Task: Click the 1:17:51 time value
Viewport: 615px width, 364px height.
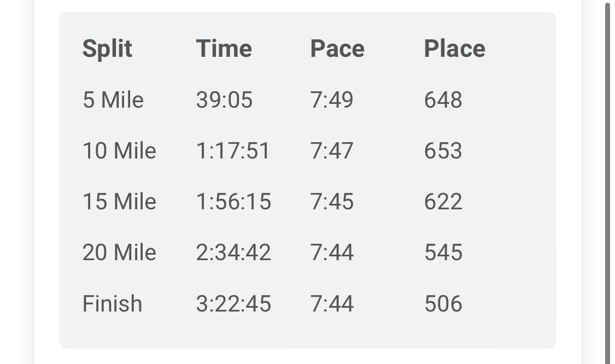Action: (x=233, y=151)
